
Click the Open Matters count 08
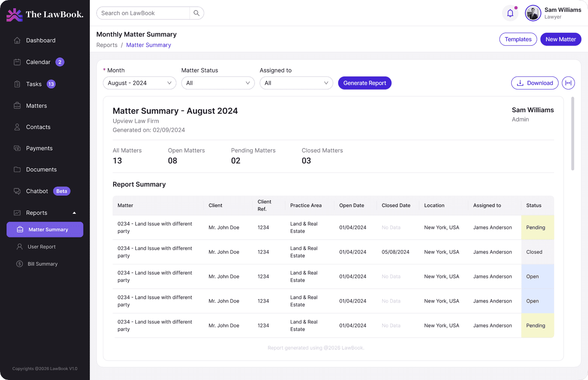coord(173,161)
